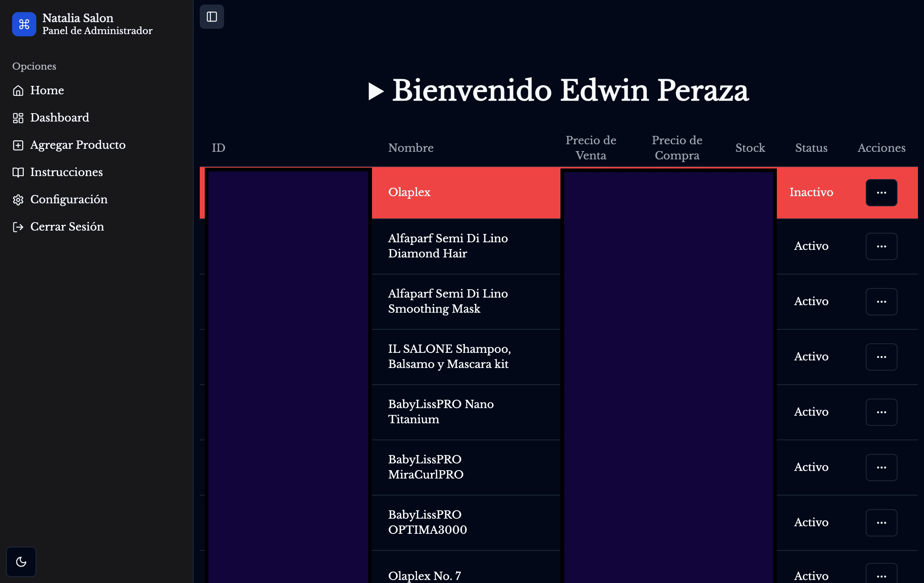The height and width of the screenshot is (583, 924).
Task: Click the Natalia Salon logo icon
Action: [24, 24]
